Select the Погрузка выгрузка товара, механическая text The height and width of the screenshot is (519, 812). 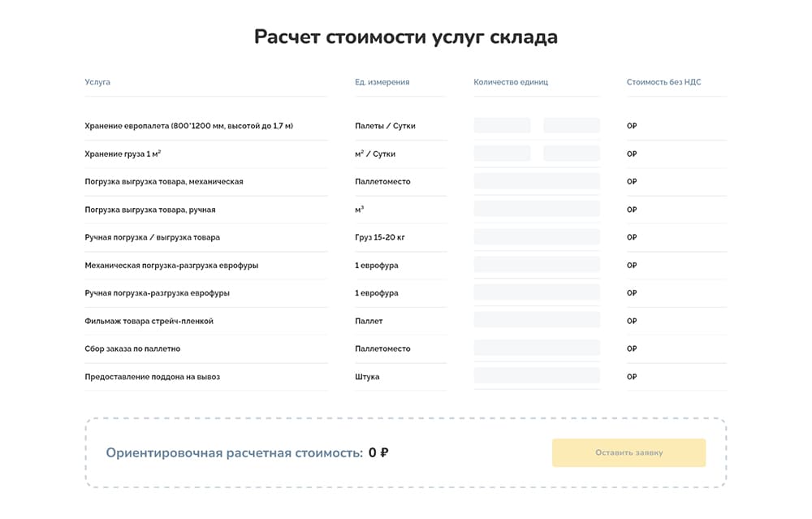coord(164,182)
